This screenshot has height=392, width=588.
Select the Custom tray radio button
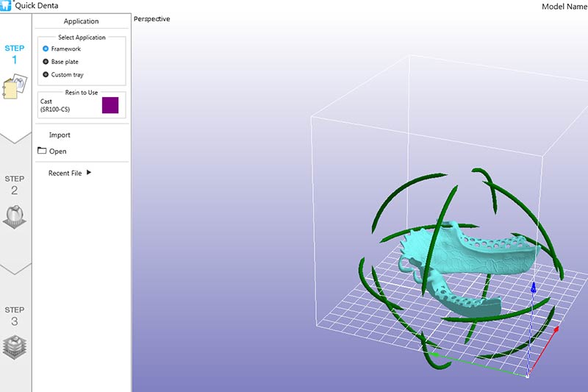(46, 74)
